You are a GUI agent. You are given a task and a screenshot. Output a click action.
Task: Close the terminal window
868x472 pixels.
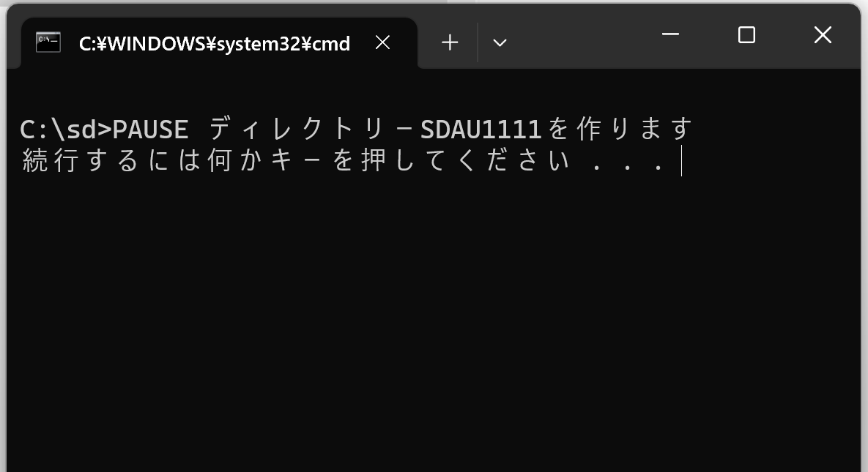click(x=823, y=35)
